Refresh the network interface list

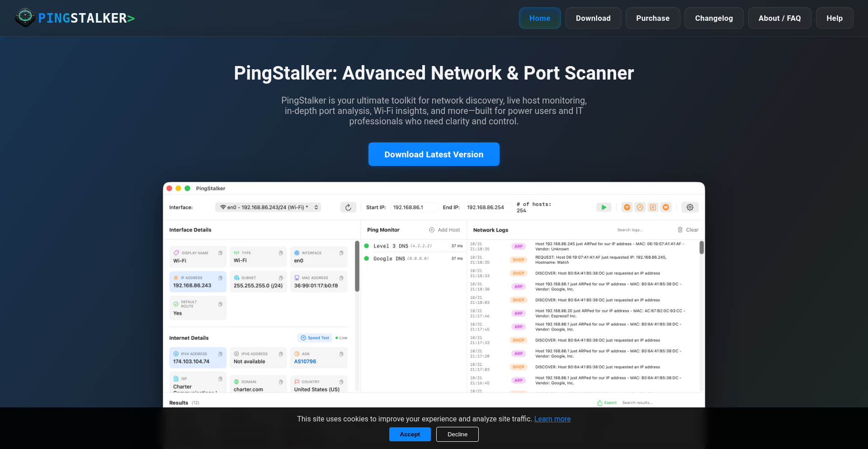[x=348, y=207]
